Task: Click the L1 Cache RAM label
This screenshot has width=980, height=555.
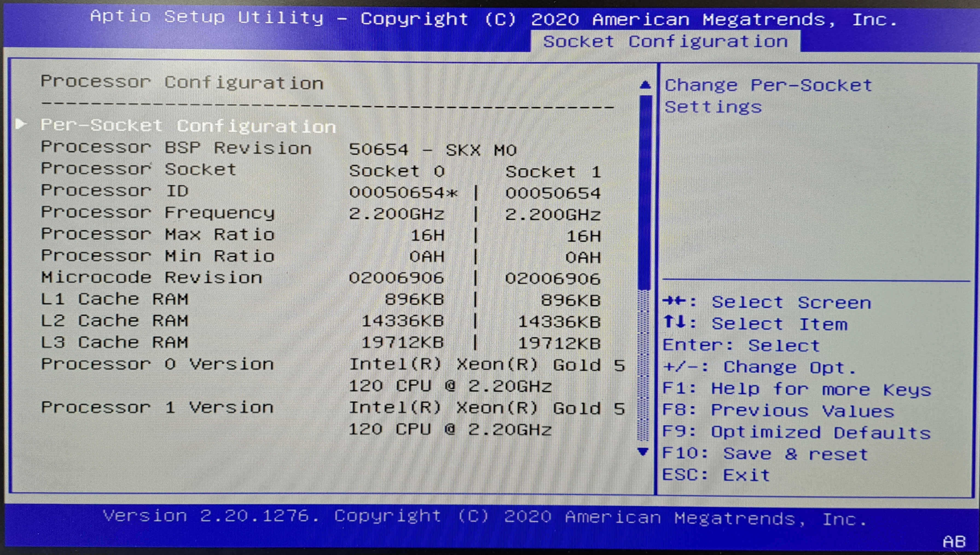Action: click(x=114, y=299)
